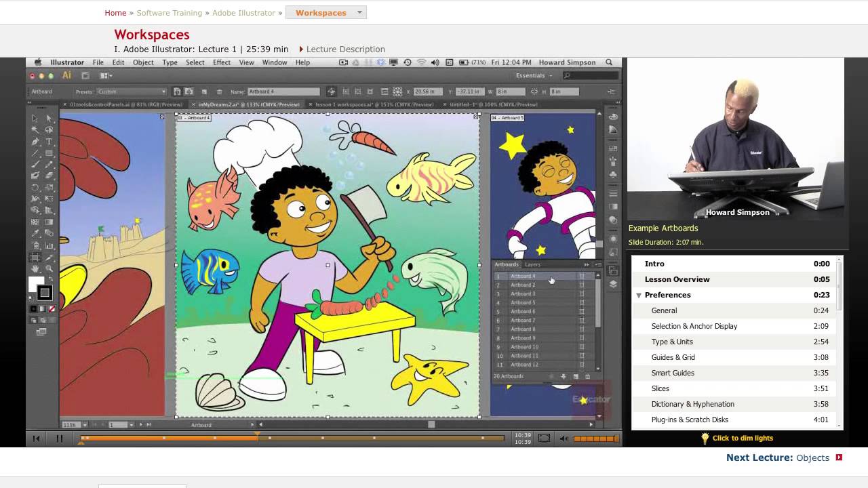This screenshot has height=488, width=868.
Task: Jump to Lesson Overview section
Action: (x=677, y=279)
